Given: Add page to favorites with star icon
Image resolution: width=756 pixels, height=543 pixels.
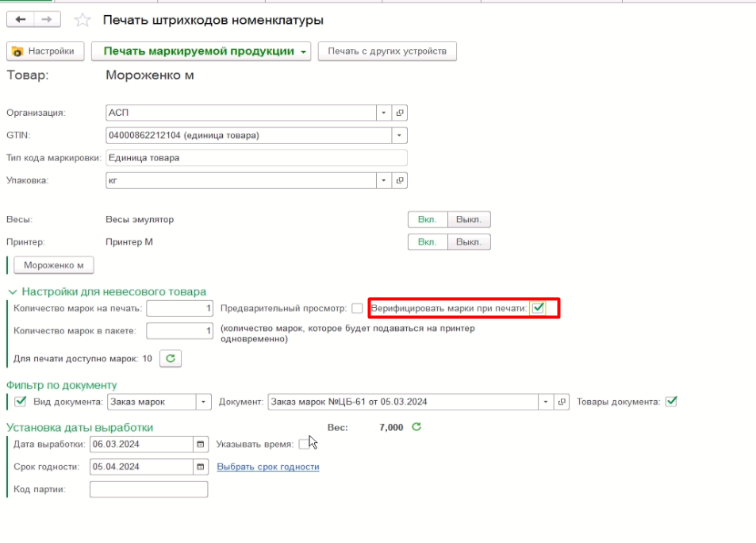Looking at the screenshot, I should [x=83, y=20].
